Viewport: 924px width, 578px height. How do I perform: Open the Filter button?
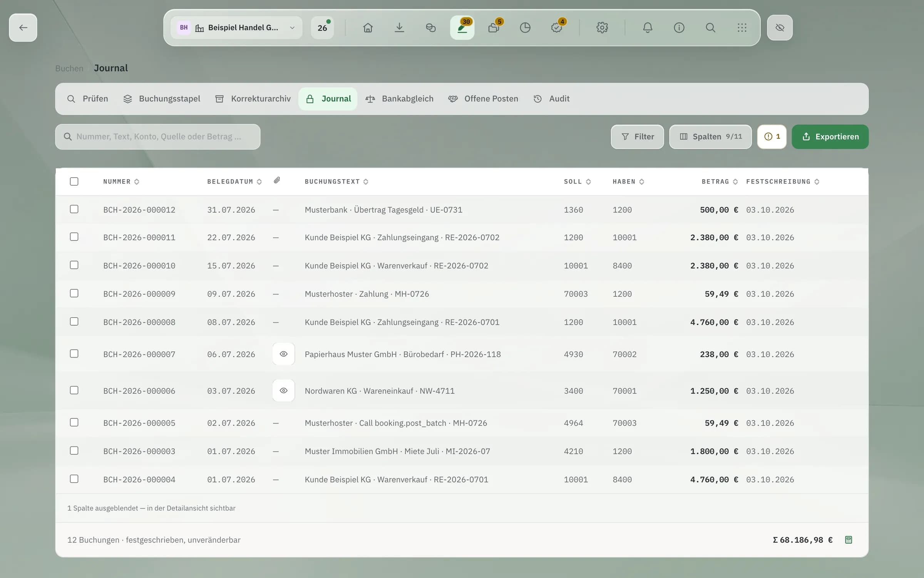[637, 137]
